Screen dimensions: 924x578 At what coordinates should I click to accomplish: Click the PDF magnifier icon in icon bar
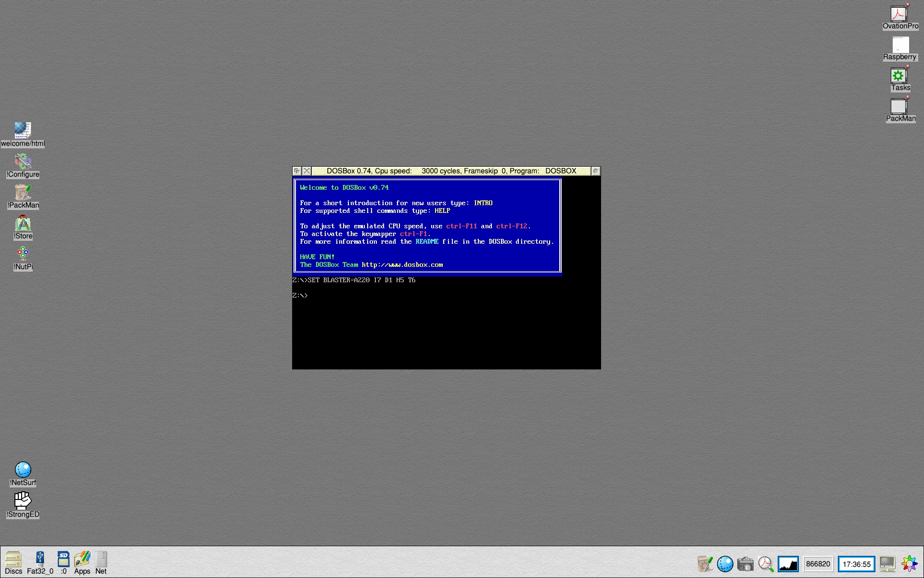(766, 564)
